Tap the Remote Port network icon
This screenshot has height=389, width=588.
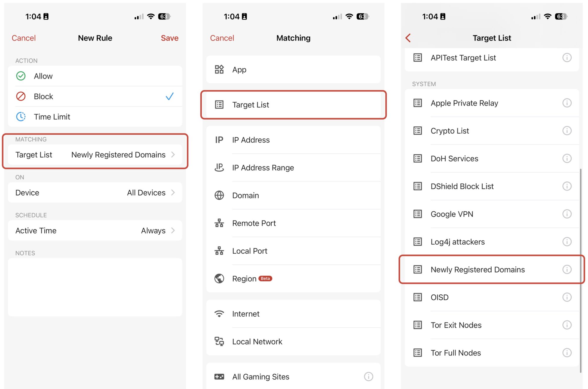pos(219,223)
